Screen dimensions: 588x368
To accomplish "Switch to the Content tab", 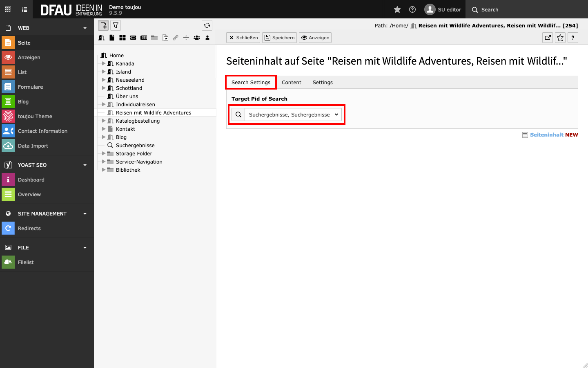I will pyautogui.click(x=291, y=82).
